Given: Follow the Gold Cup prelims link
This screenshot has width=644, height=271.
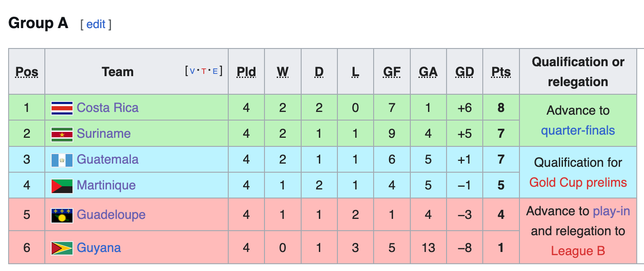Looking at the screenshot, I should 578,183.
